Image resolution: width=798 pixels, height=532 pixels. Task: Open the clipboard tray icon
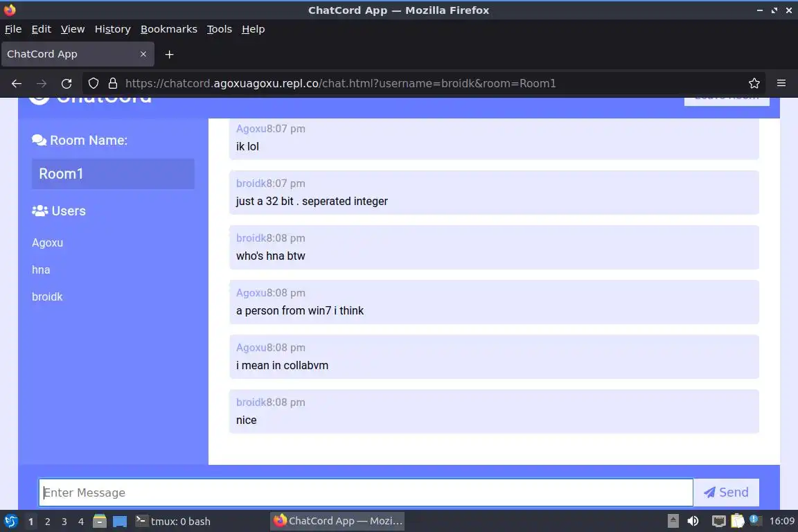[x=738, y=521]
